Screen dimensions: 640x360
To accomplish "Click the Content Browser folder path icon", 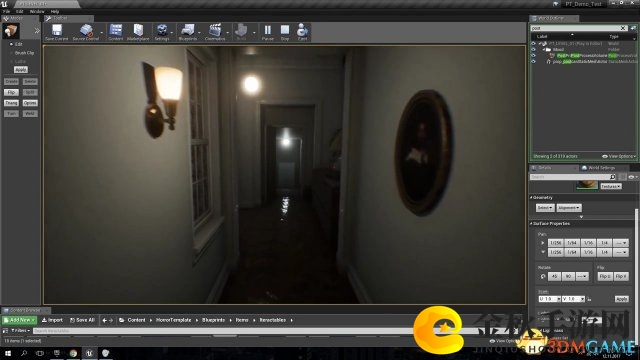I will tap(122, 320).
